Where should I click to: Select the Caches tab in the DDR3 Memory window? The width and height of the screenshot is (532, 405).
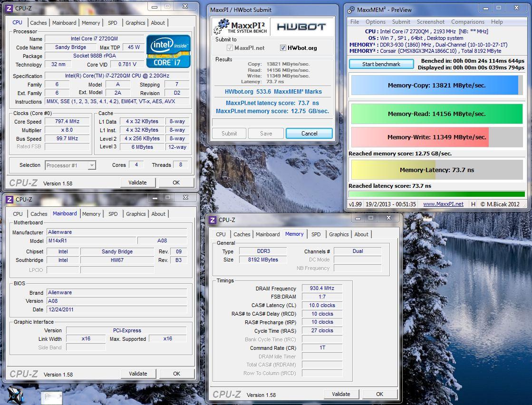point(242,234)
